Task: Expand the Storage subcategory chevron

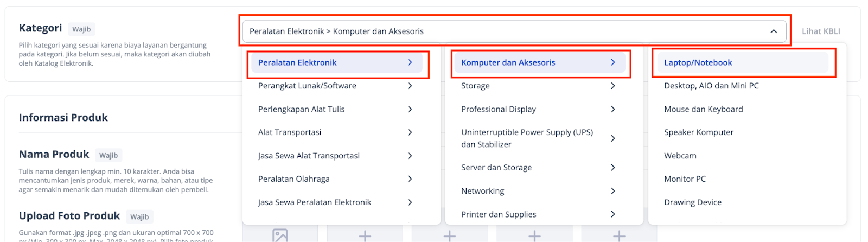Action: click(613, 86)
